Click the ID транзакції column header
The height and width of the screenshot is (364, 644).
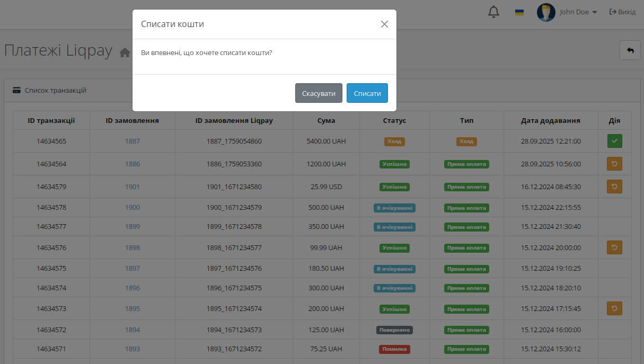pyautogui.click(x=51, y=121)
